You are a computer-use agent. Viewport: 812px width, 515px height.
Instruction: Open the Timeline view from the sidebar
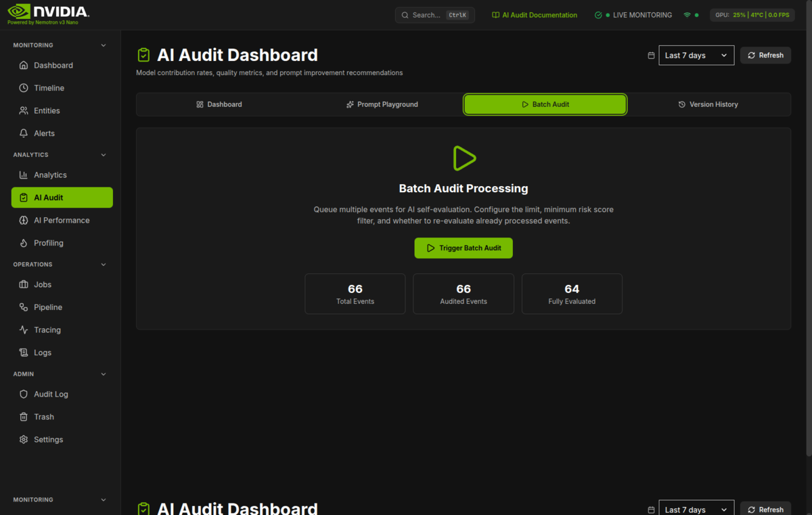47,87
